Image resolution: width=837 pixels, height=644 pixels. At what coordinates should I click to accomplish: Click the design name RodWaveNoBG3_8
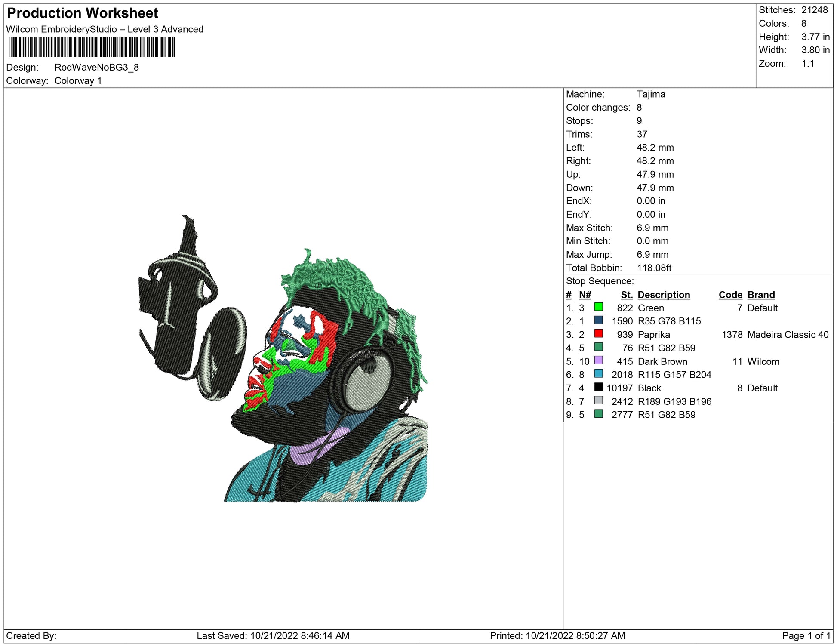[96, 67]
